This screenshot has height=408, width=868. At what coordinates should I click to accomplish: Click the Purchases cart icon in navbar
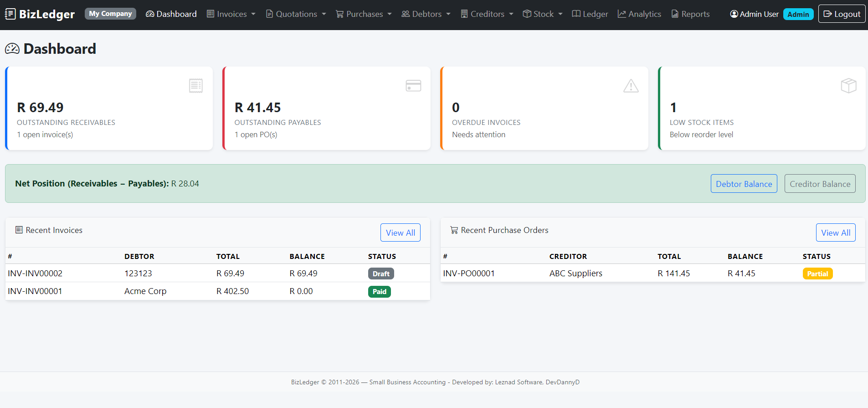(x=340, y=14)
